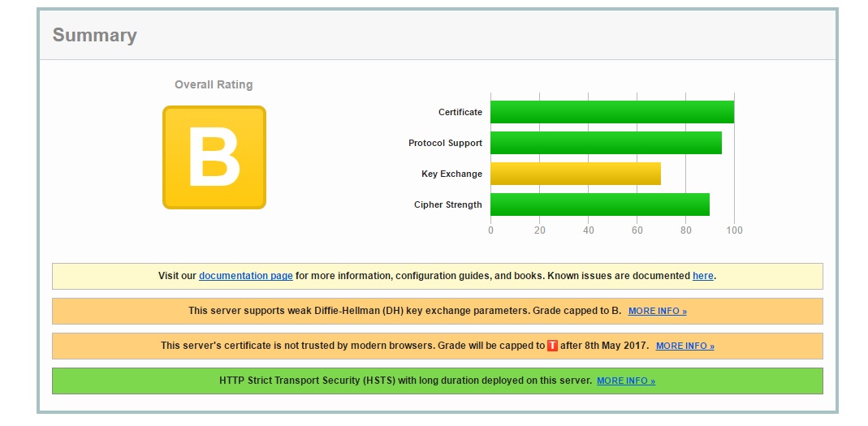Click the yellow Key Exchange score bar
Image resolution: width=868 pixels, height=426 pixels.
click(576, 174)
